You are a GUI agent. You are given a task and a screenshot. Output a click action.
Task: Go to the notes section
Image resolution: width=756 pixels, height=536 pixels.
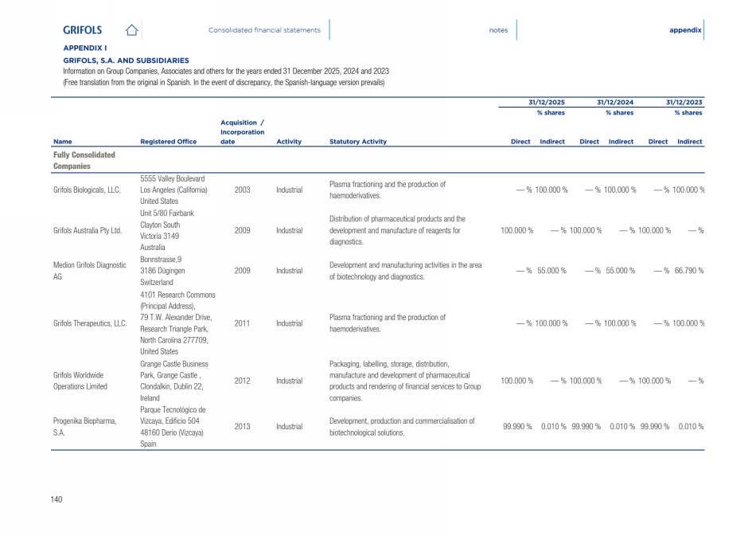(498, 30)
